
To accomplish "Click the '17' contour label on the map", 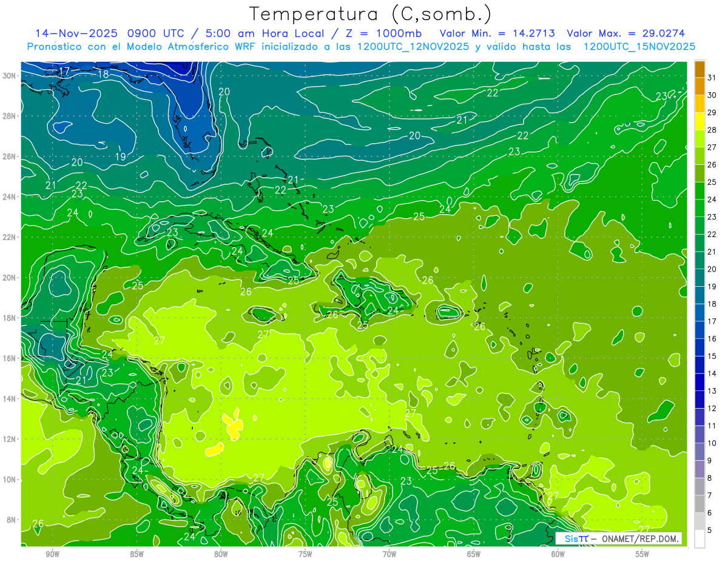I will tap(64, 72).
